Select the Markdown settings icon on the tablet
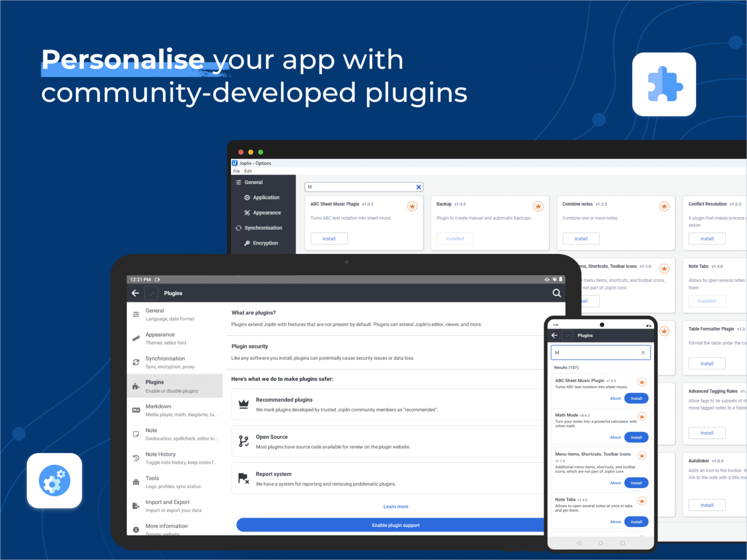747x560 pixels. [136, 410]
